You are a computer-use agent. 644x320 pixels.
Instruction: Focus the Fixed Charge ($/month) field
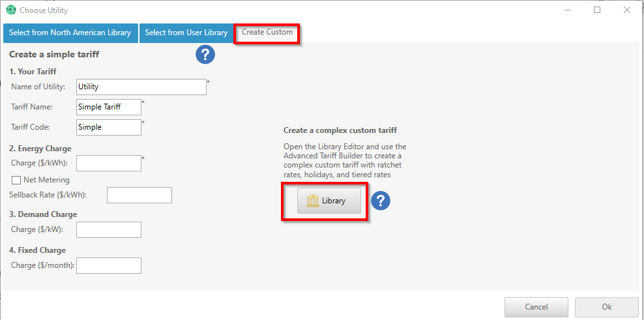click(109, 265)
